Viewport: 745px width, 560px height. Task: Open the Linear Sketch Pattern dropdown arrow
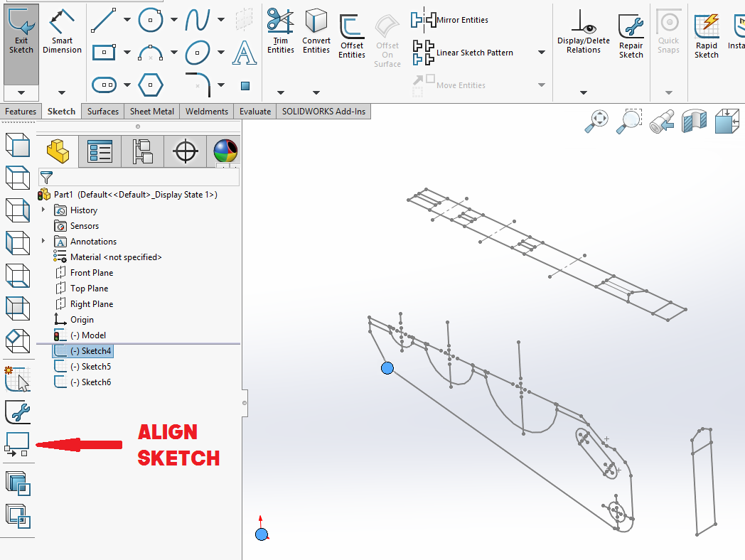coord(542,53)
